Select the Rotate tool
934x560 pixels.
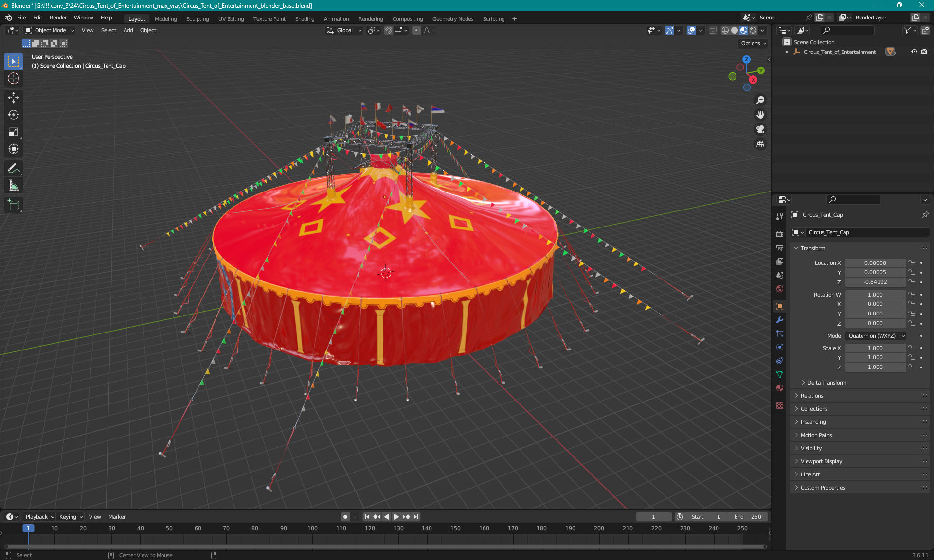click(13, 115)
